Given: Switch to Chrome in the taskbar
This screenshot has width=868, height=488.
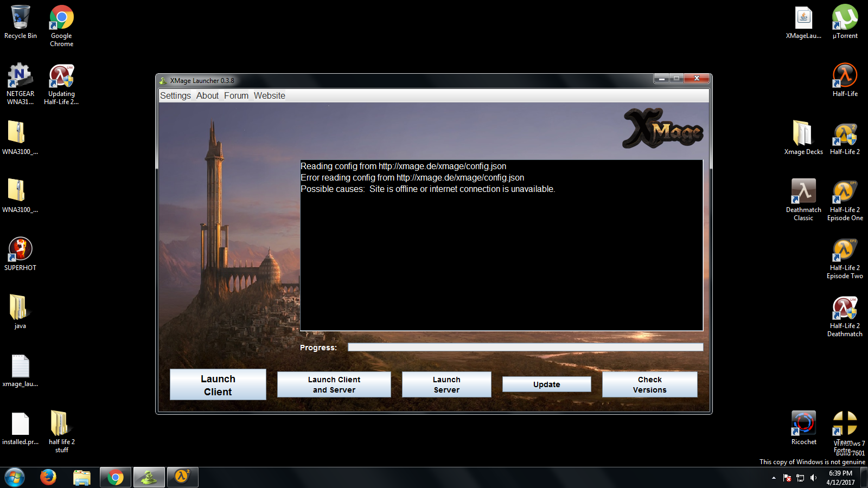Looking at the screenshot, I should tap(115, 477).
